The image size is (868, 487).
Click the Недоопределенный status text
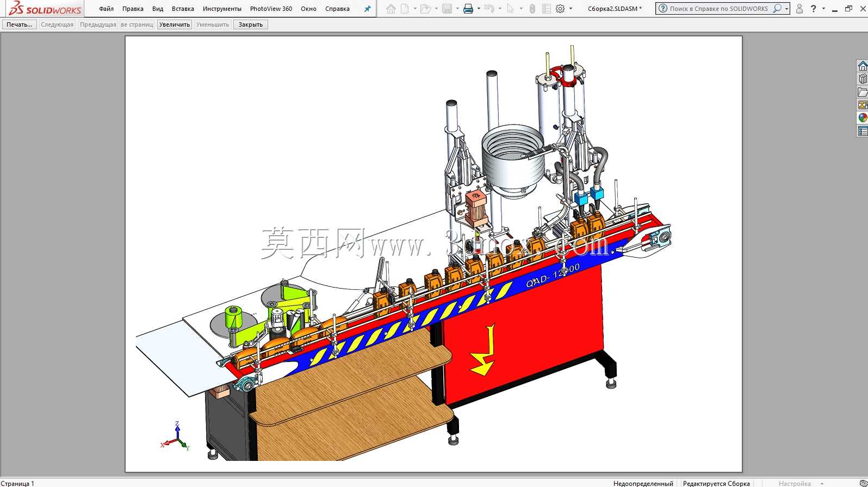click(643, 483)
